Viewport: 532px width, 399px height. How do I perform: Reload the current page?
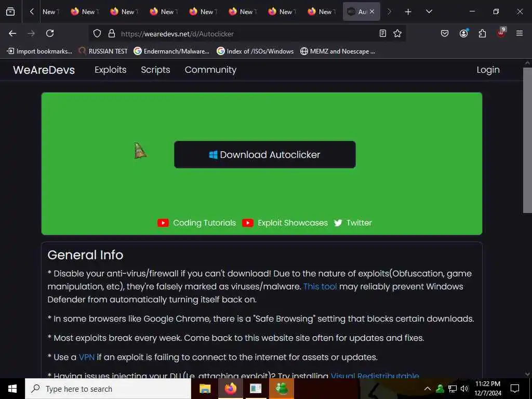(50, 33)
